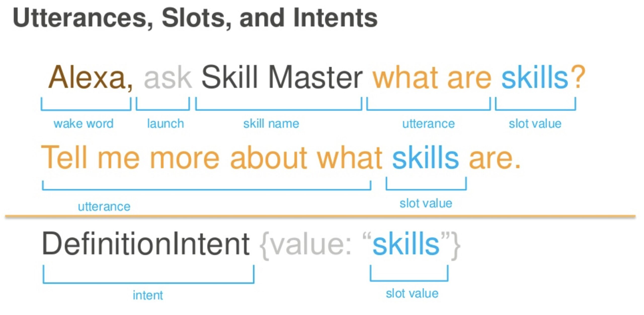The height and width of the screenshot is (315, 644).
Task: Click the orange horizontal divider line
Action: [x=320, y=216]
